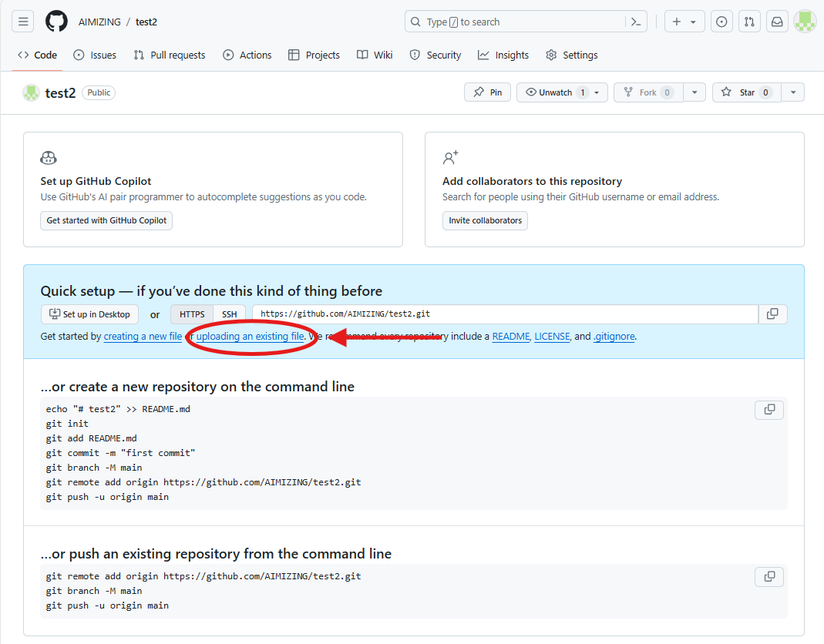824x644 pixels.
Task: Click the test2 breadcrumb link
Action: click(x=146, y=22)
